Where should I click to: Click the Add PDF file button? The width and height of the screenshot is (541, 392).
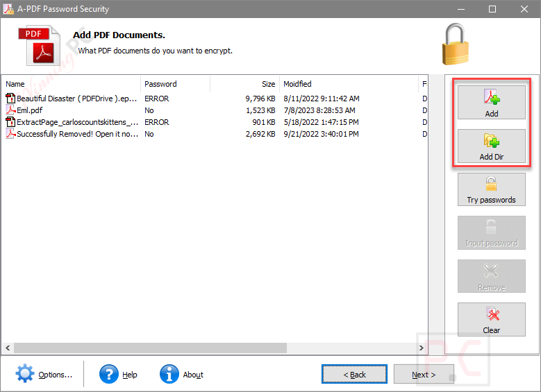(x=491, y=103)
